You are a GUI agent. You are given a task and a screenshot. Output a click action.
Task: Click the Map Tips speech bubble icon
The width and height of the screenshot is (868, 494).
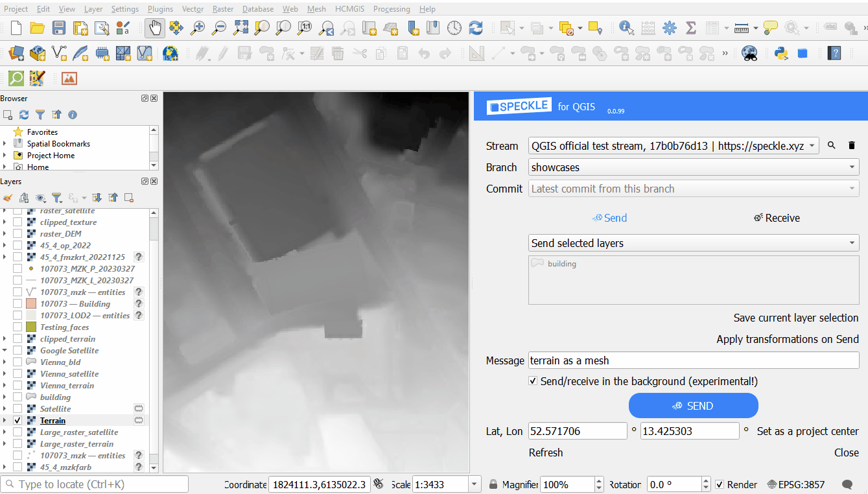770,28
